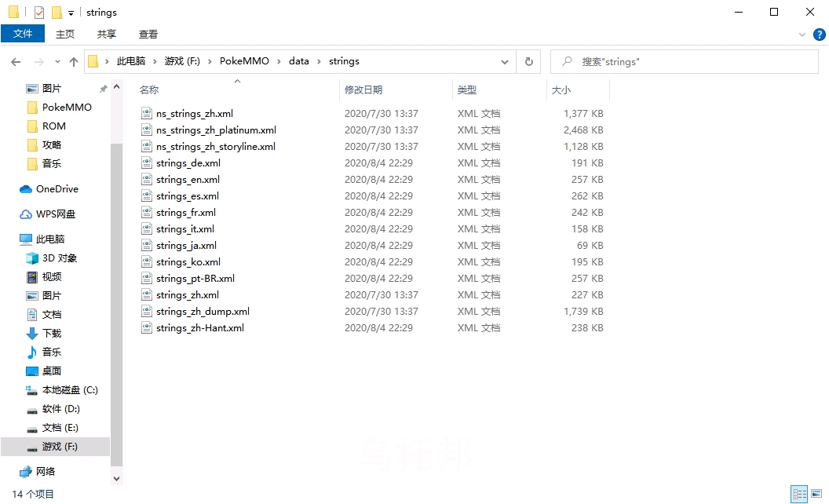The width and height of the screenshot is (829, 504).
Task: Select file strings_zh-Hant.xml
Action: [200, 328]
